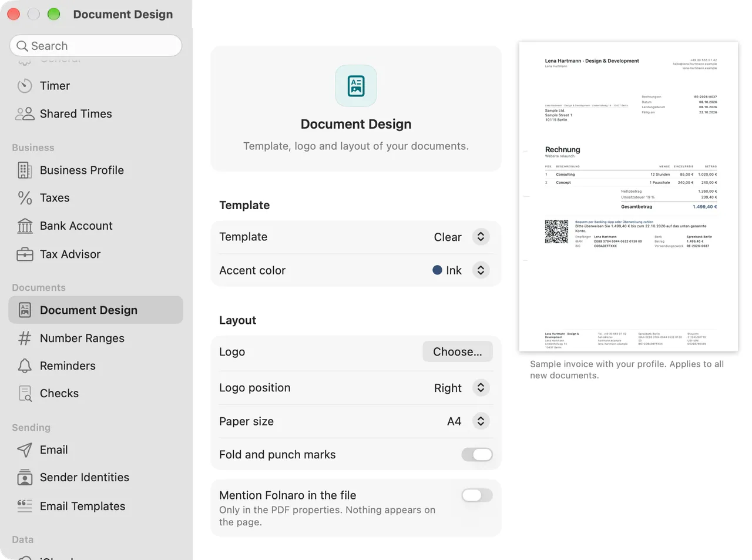The image size is (752, 560).
Task: Click the Number Ranges hash icon
Action: click(x=25, y=338)
